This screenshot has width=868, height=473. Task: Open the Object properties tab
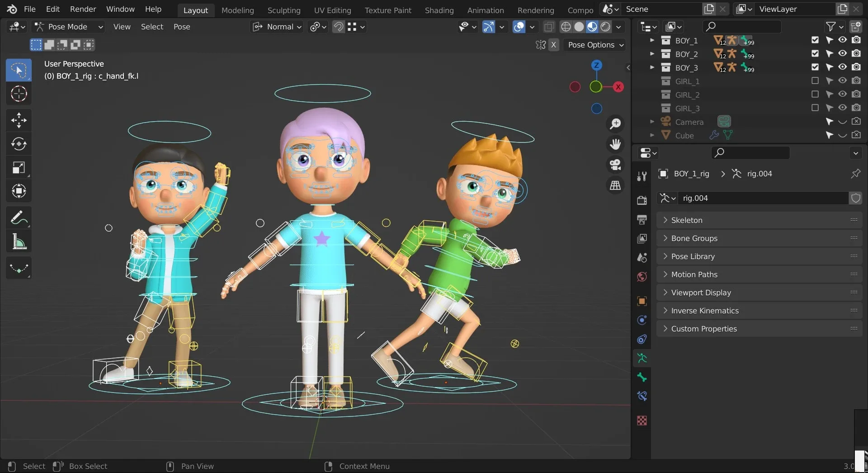pyautogui.click(x=642, y=301)
